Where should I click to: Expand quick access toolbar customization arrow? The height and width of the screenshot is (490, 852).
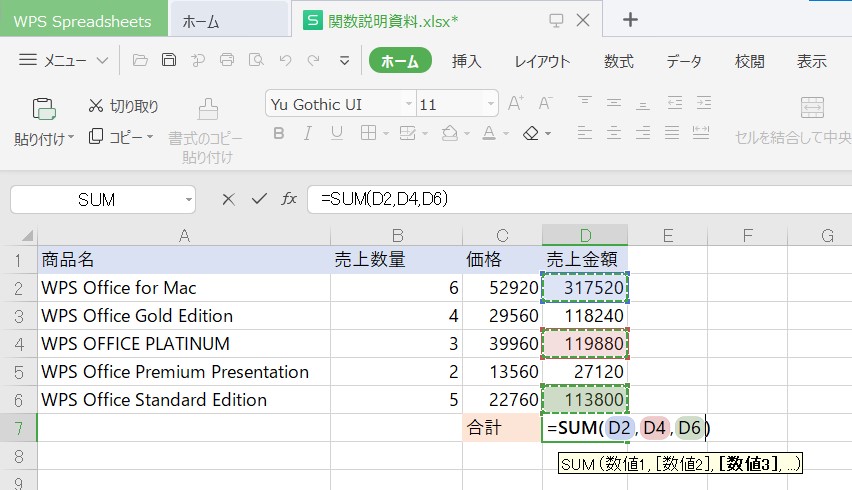point(344,61)
